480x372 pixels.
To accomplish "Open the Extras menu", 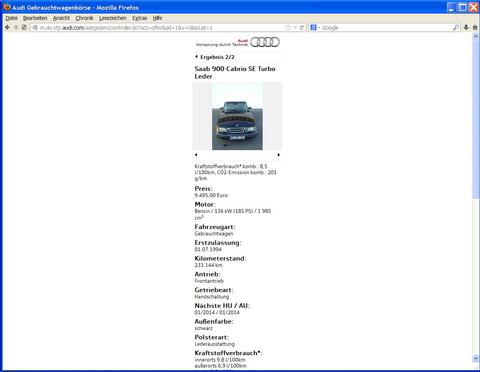I will pos(139,18).
